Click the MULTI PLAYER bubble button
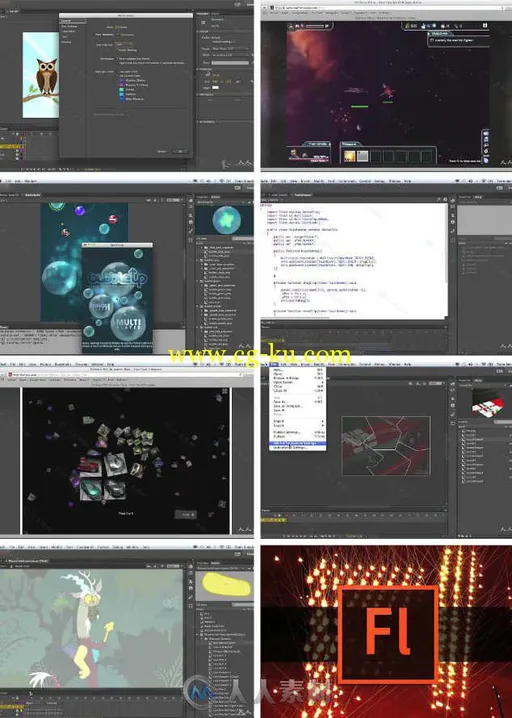 point(129,321)
